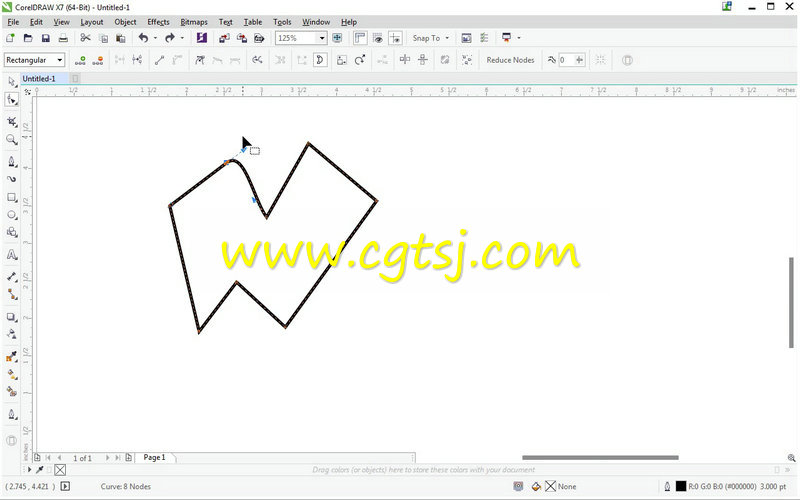Select the Smart Fill tool
The height and width of the screenshot is (500, 800).
[12, 392]
